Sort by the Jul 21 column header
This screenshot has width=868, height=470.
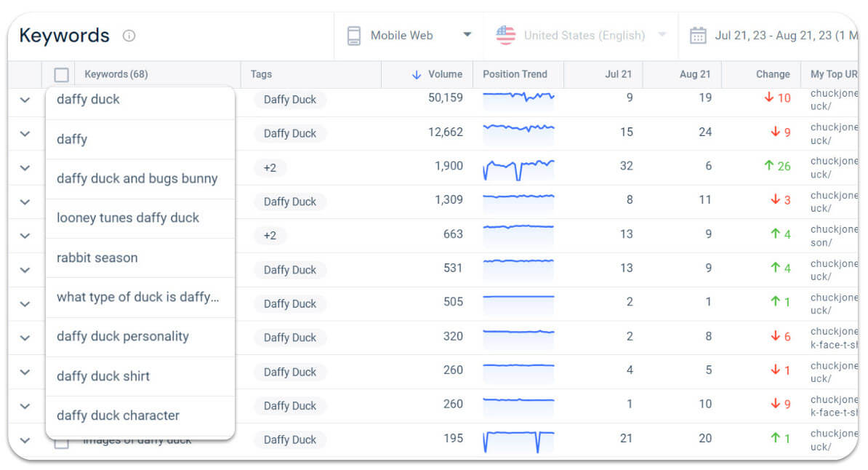(x=619, y=74)
